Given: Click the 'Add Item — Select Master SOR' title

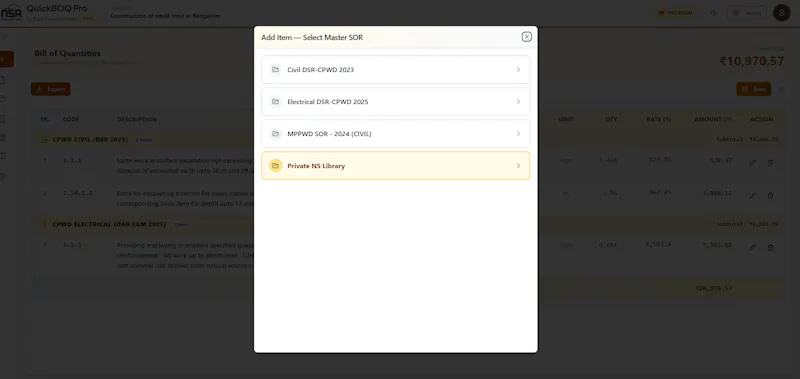Looking at the screenshot, I should [312, 37].
